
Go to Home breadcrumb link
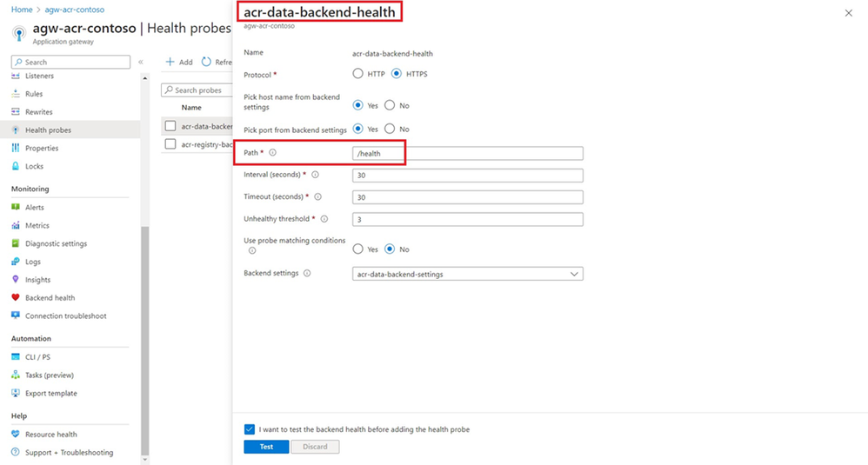pos(22,10)
